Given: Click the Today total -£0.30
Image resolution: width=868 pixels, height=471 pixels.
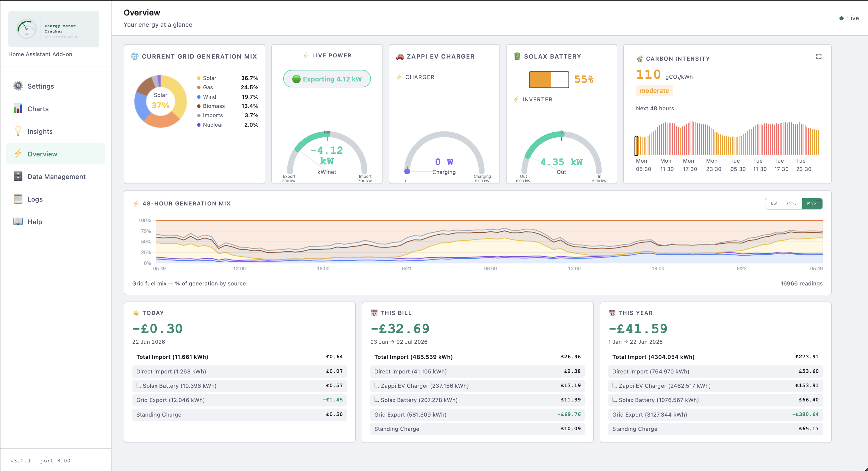Looking at the screenshot, I should click(158, 329).
